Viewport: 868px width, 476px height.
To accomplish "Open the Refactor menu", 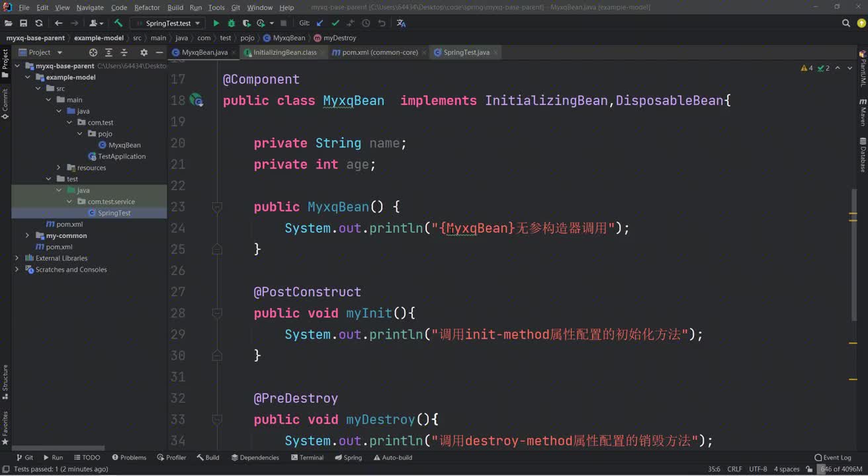I will click(147, 7).
